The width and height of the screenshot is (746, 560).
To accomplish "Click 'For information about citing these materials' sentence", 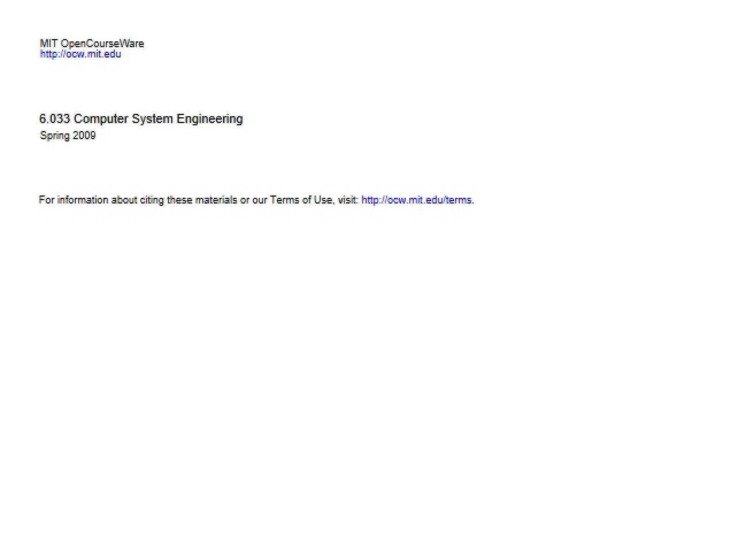I will tap(256, 200).
